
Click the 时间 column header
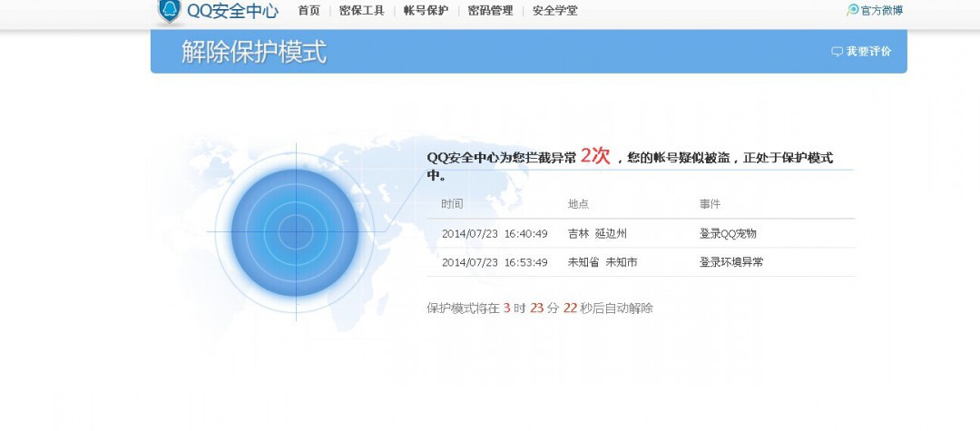click(452, 204)
